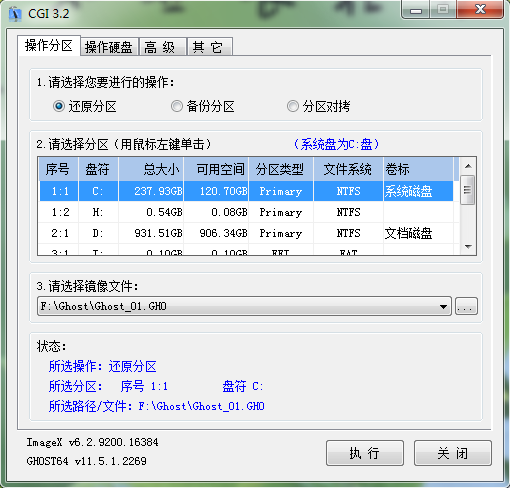Viewport: 510px width, 488px height.
Task: Click the 总大小 column header
Action: pos(151,169)
